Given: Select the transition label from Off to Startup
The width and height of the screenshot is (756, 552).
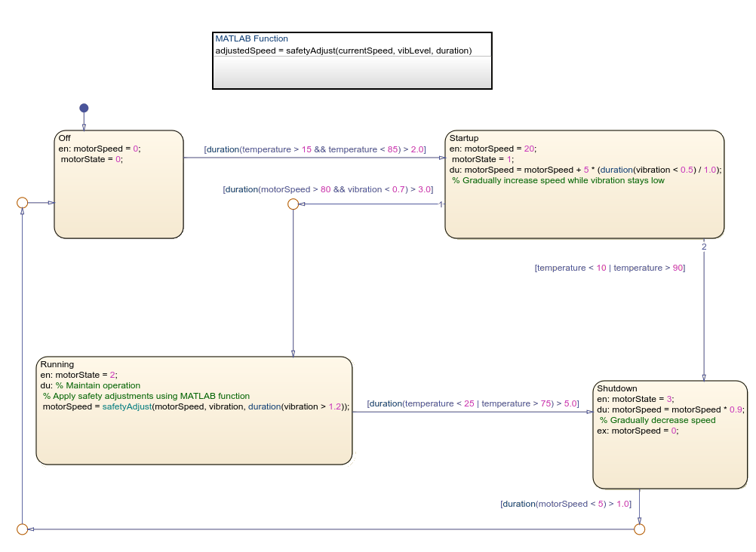Looking at the screenshot, I should [316, 149].
